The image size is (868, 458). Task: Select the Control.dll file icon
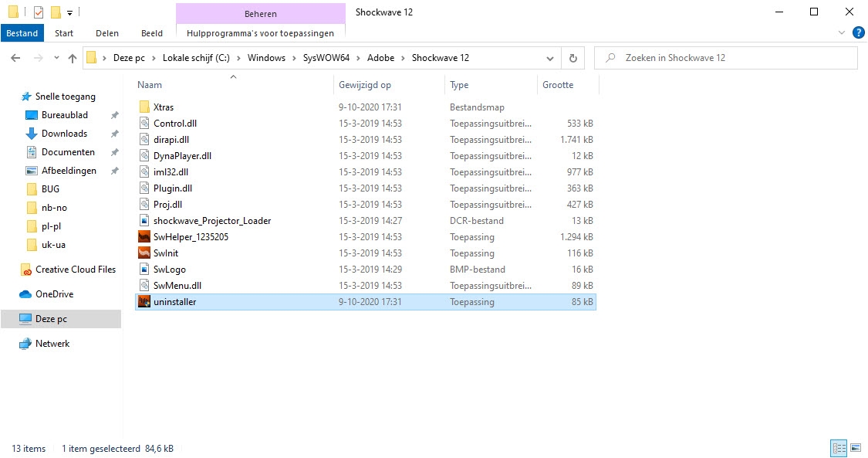click(144, 123)
